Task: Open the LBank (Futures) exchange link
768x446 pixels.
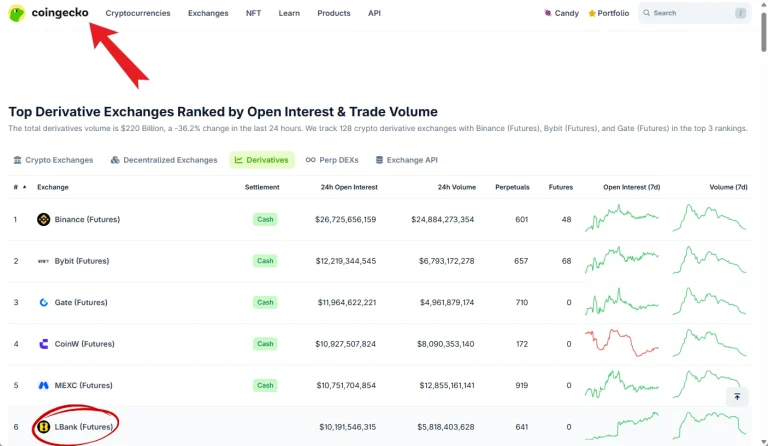Action: 83,427
